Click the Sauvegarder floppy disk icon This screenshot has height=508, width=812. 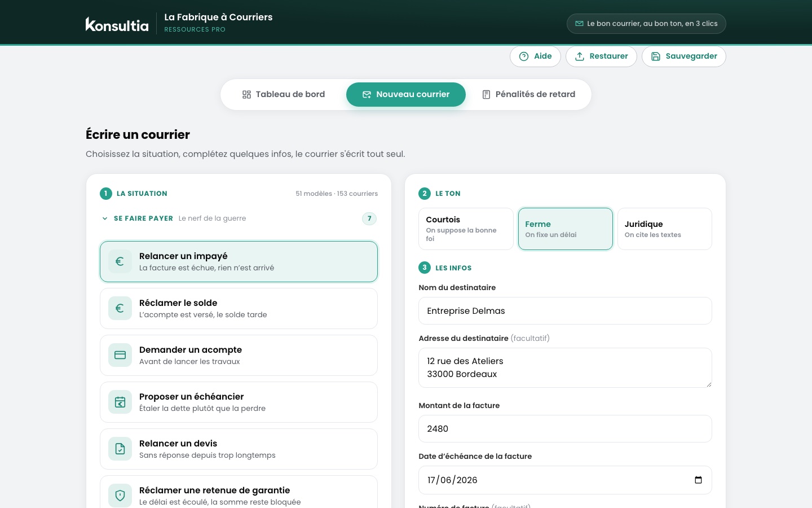[656, 56]
